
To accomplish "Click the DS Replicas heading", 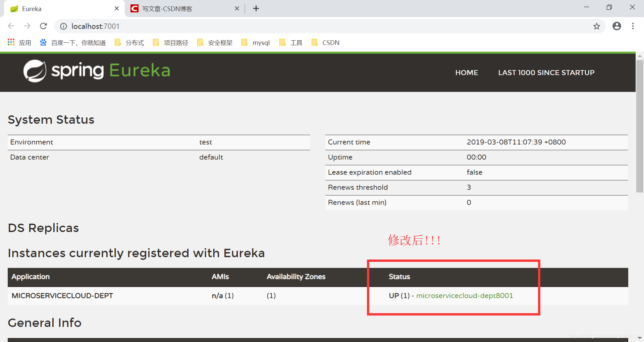I will [43, 228].
